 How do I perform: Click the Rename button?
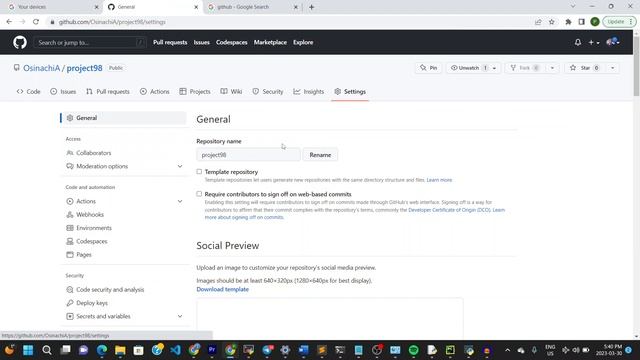tap(320, 155)
